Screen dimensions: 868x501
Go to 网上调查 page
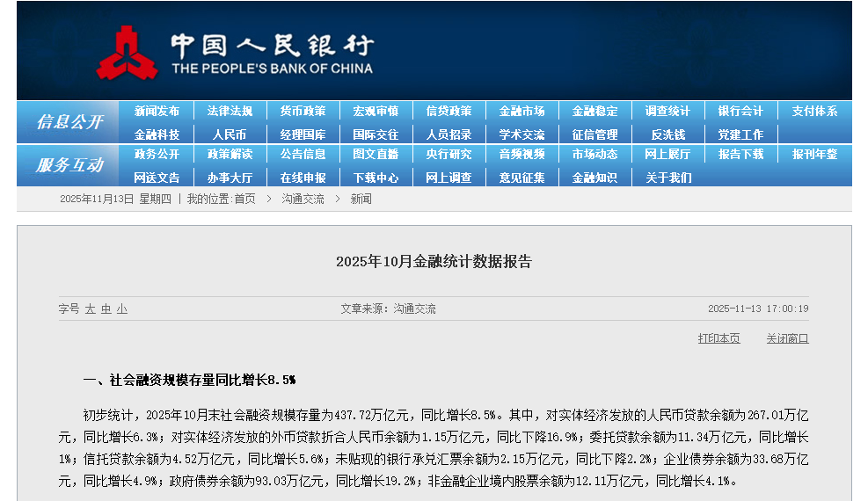[x=449, y=178]
